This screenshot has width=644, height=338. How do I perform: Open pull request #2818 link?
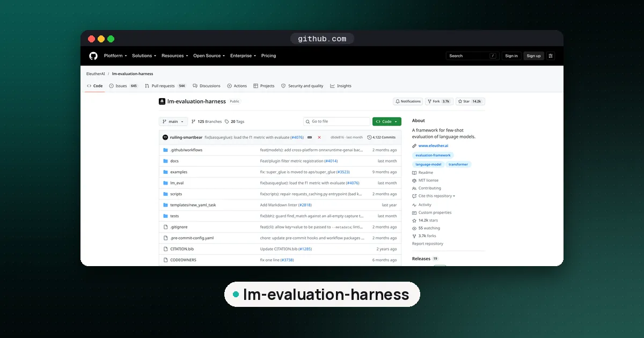(x=305, y=205)
